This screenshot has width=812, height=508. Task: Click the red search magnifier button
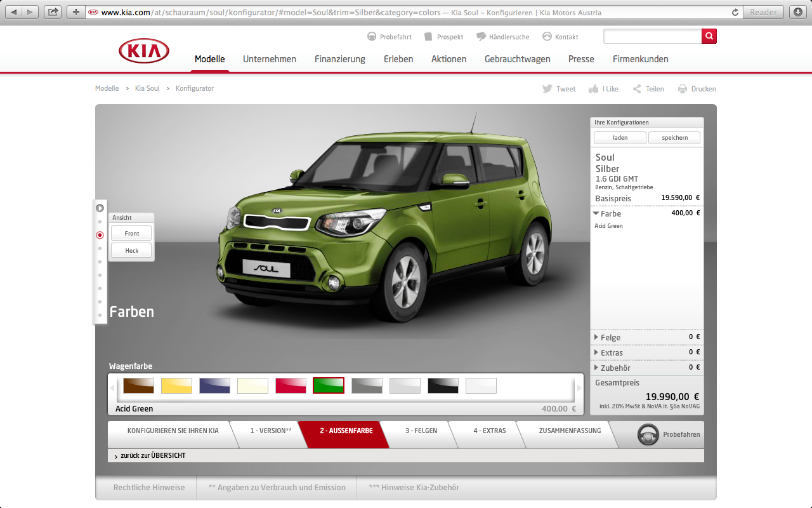[x=709, y=36]
